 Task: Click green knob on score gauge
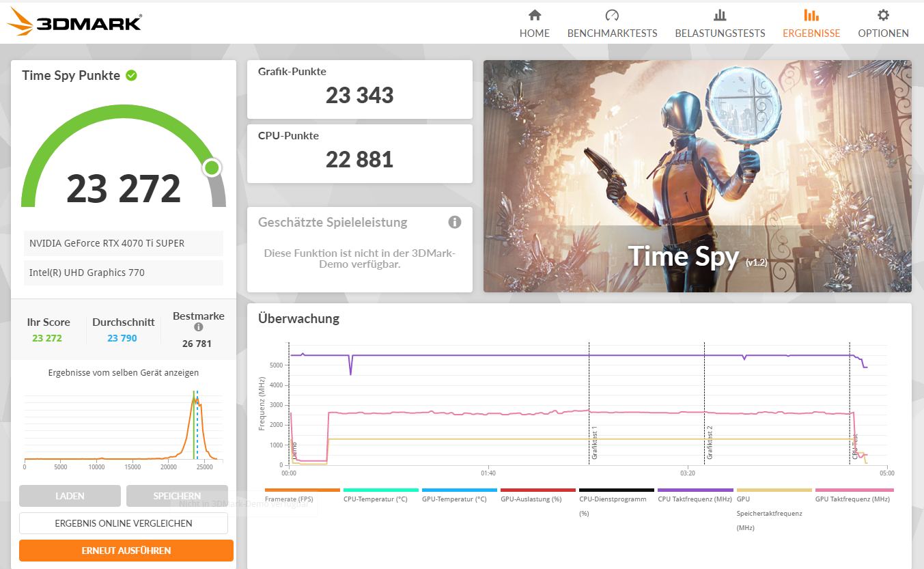pos(212,167)
